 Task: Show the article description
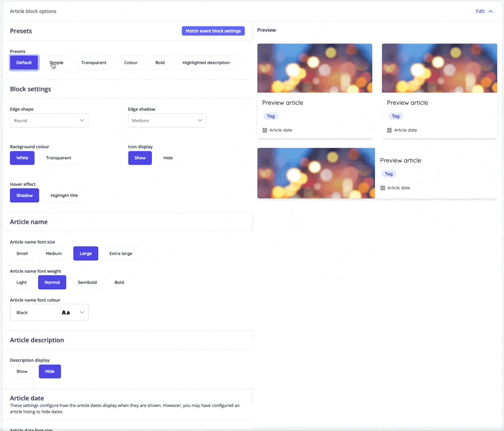21,371
